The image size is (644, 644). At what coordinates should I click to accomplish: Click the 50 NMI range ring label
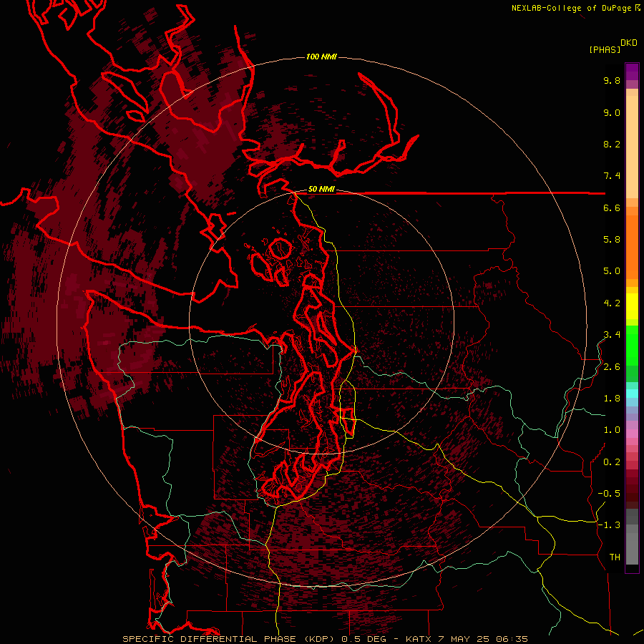[321, 190]
